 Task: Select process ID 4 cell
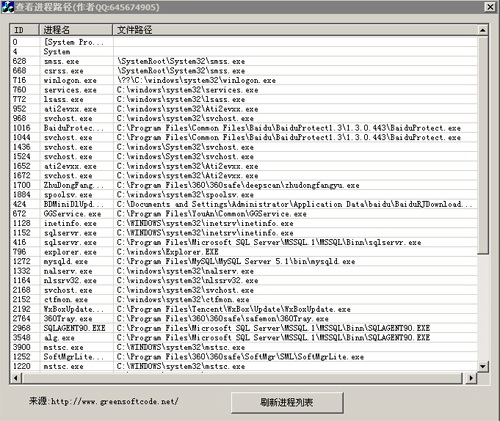(x=15, y=52)
